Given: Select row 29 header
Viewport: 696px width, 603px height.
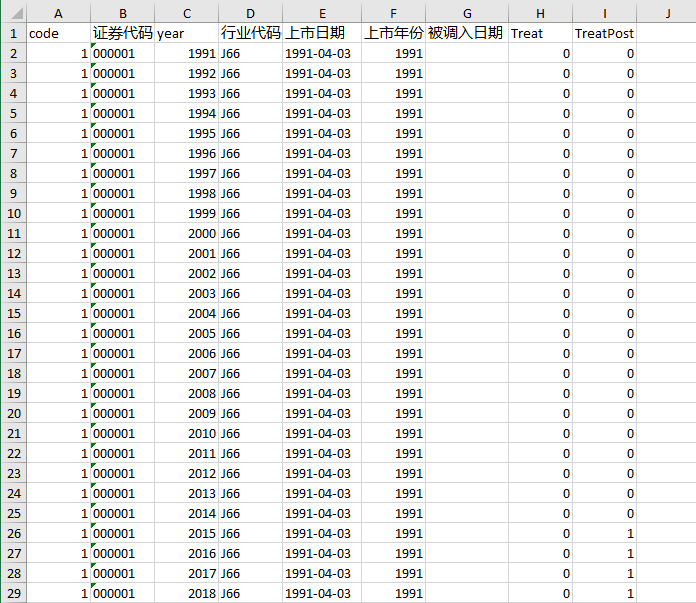Looking at the screenshot, I should 13,593.
